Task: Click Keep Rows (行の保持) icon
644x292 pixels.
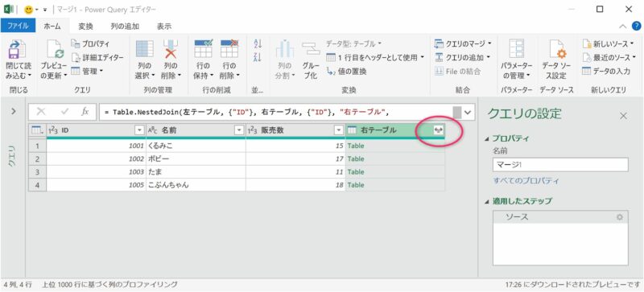Action: click(x=203, y=49)
